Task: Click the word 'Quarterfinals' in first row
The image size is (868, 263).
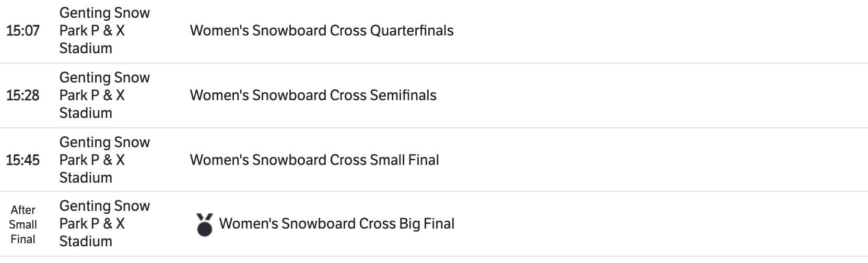Action: 412,31
